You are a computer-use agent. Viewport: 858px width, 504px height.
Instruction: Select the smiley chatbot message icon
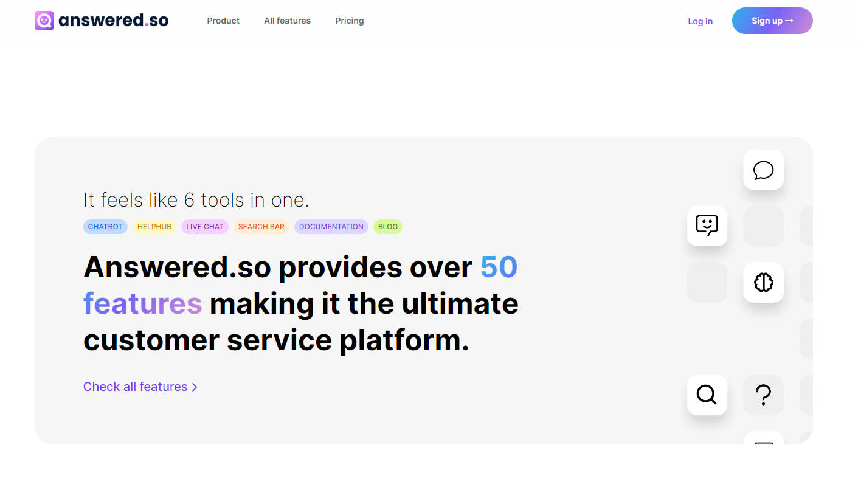[707, 226]
